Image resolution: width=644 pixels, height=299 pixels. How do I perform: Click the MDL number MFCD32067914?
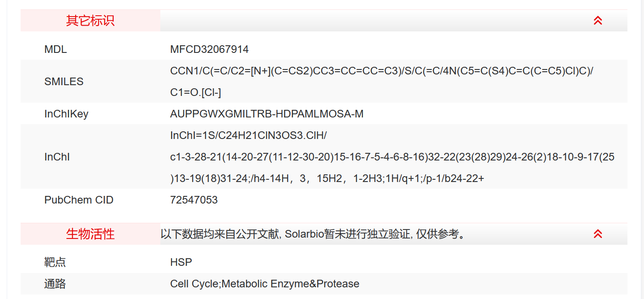pos(209,49)
